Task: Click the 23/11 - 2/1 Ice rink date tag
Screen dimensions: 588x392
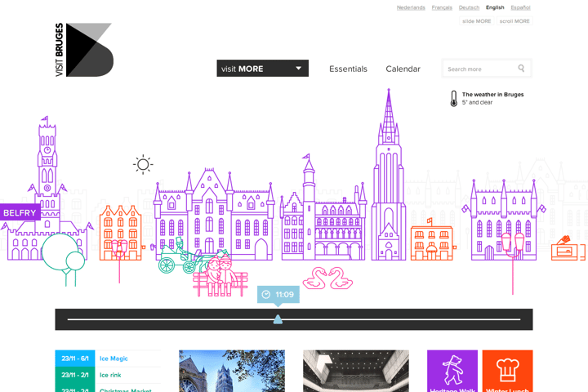Action: click(x=75, y=375)
